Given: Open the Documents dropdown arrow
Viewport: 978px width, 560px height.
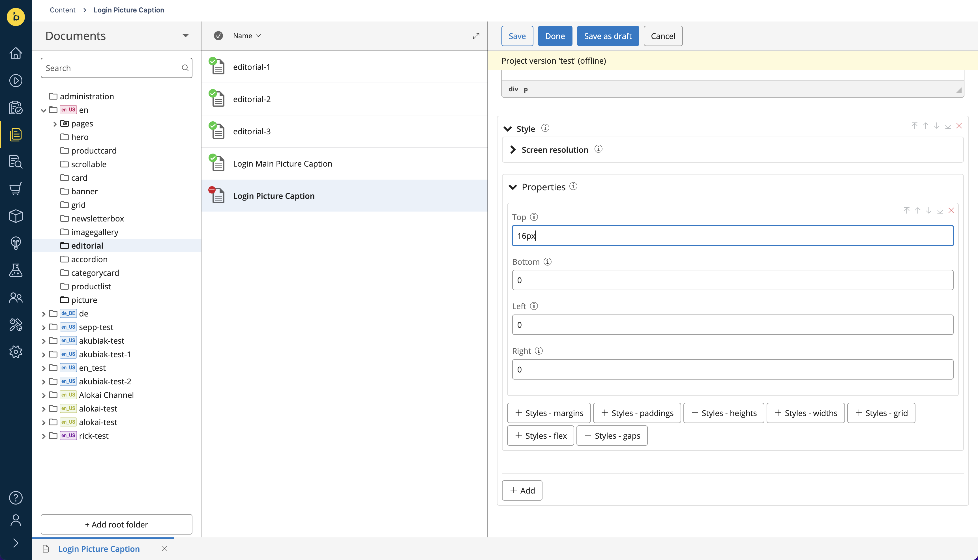Looking at the screenshot, I should 185,36.
